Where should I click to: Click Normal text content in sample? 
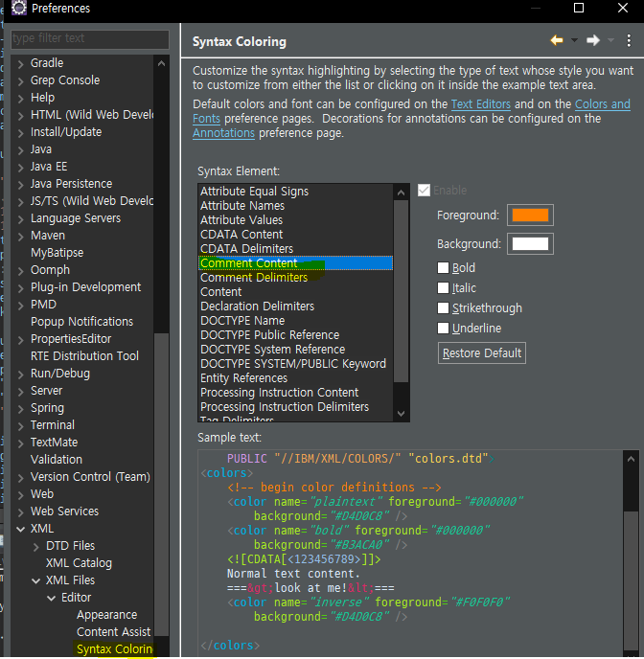293,573
